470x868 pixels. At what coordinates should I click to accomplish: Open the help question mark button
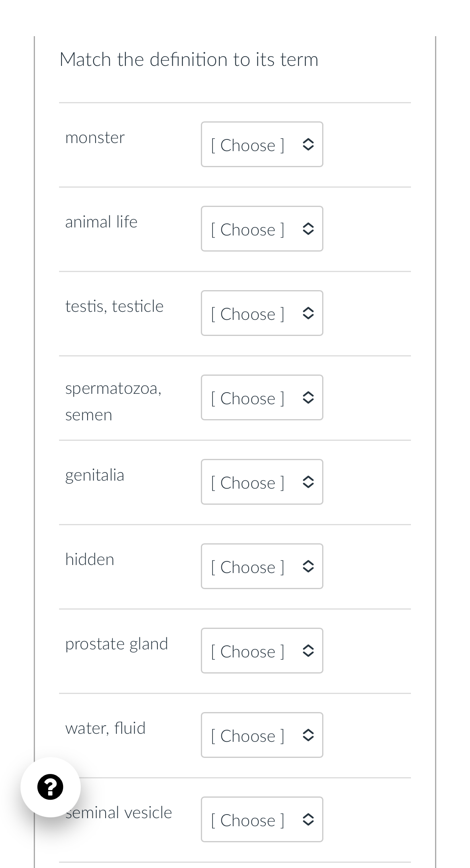[x=50, y=787]
